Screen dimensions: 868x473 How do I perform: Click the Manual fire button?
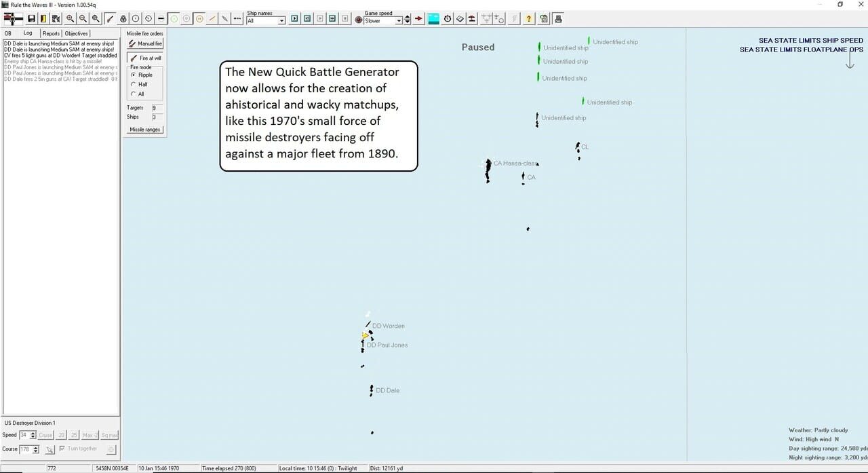coord(144,43)
